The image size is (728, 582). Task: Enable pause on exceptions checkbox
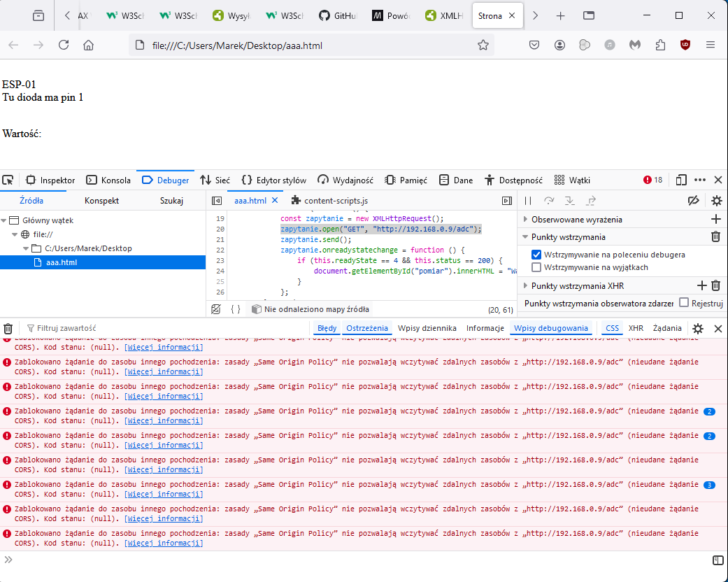pyautogui.click(x=536, y=267)
